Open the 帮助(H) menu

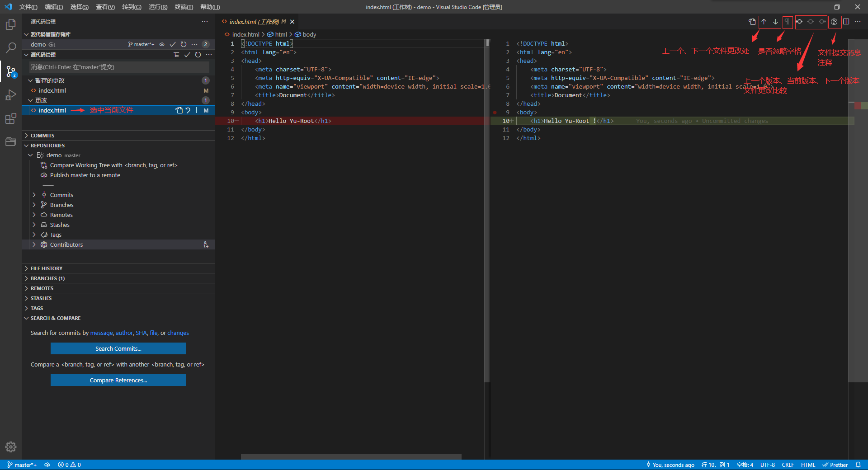click(210, 7)
